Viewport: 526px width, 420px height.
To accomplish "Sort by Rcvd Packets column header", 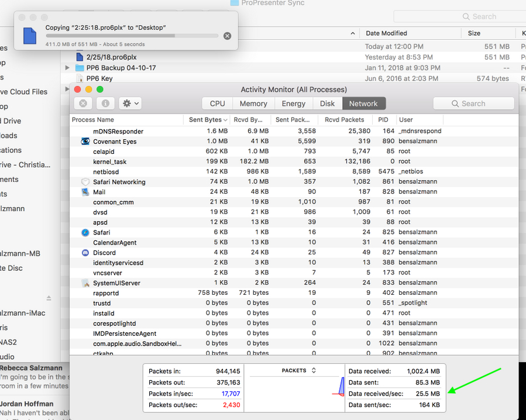I will click(346, 120).
